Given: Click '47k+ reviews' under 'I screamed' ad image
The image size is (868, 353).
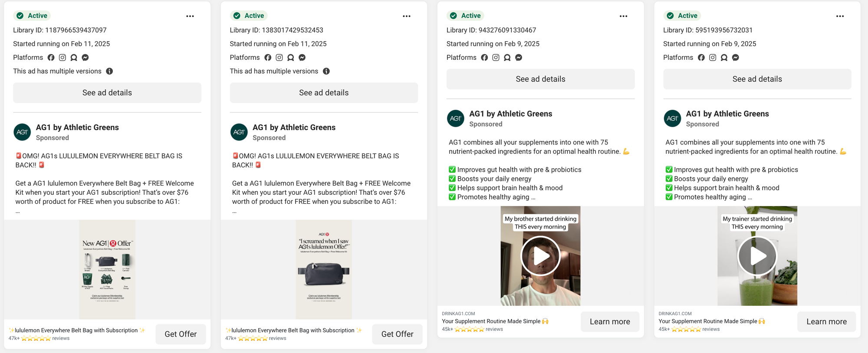Looking at the screenshot, I should pos(256,338).
